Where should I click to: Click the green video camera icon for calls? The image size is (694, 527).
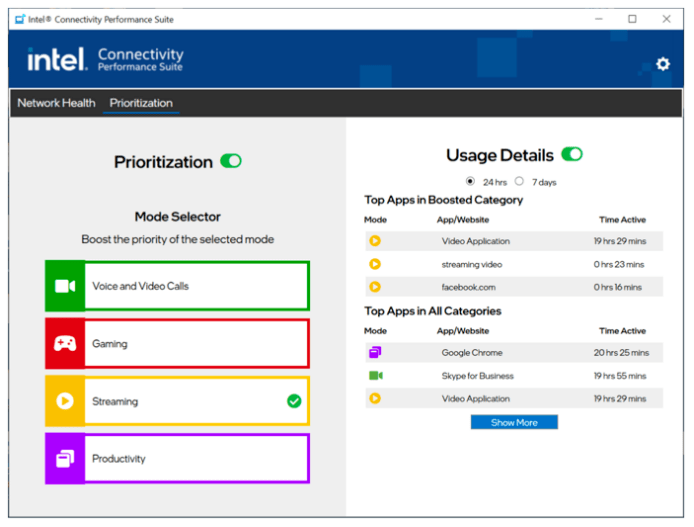tap(65, 286)
